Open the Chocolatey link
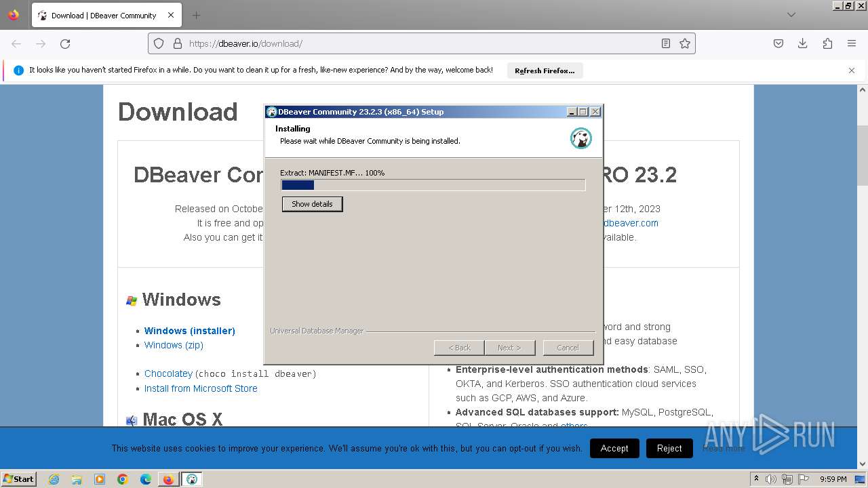 click(168, 373)
